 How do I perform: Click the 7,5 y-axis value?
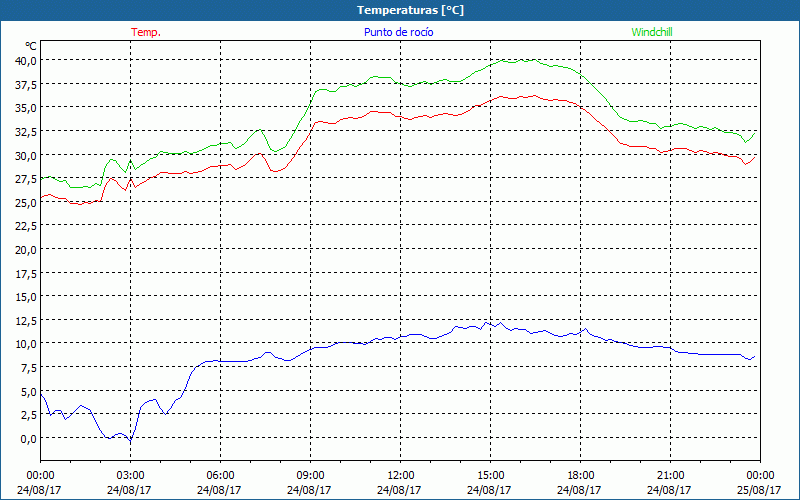pyautogui.click(x=29, y=368)
